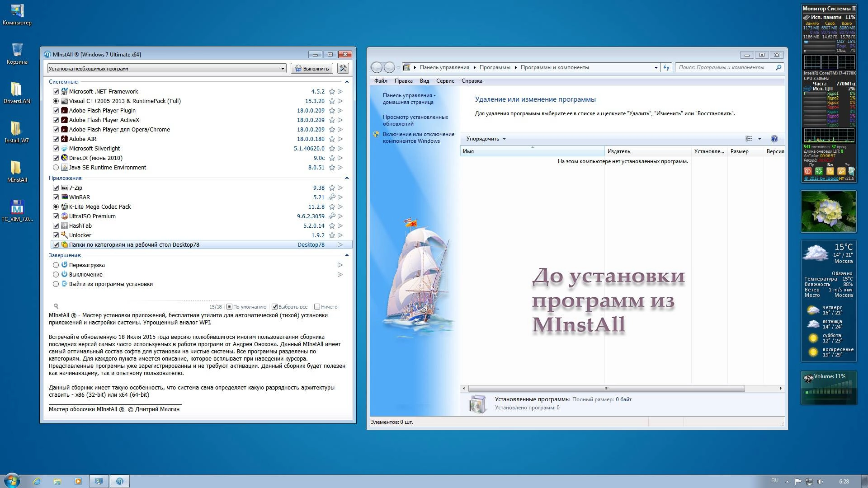
Task: Click back navigation button in Control Panel
Action: 377,67
